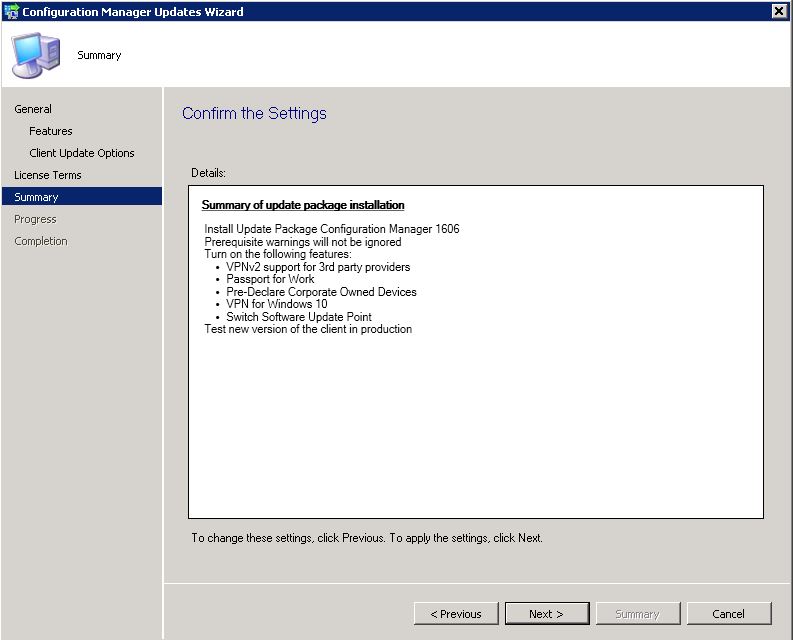
Task: Click 'Prerequisite warnings will not be ignored' text
Action: point(302,242)
